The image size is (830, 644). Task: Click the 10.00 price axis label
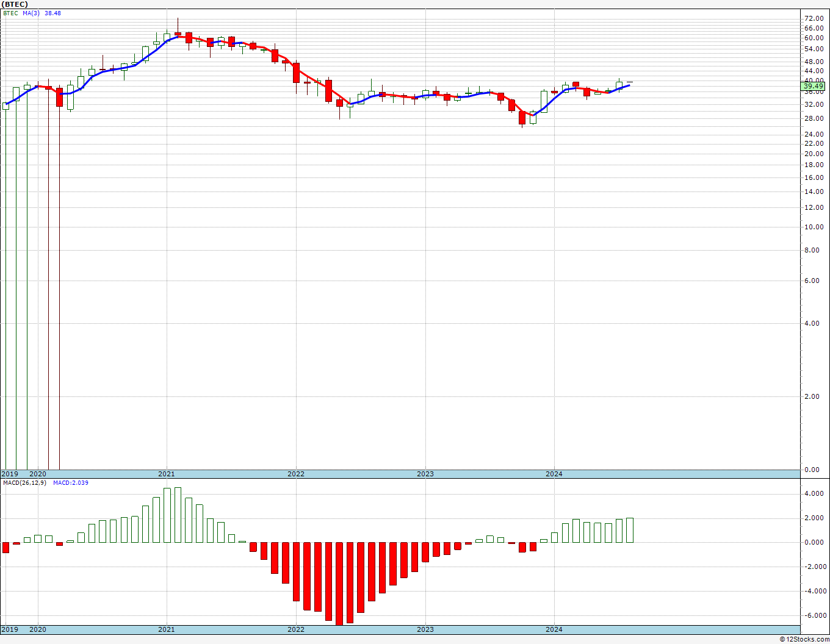tap(814, 227)
